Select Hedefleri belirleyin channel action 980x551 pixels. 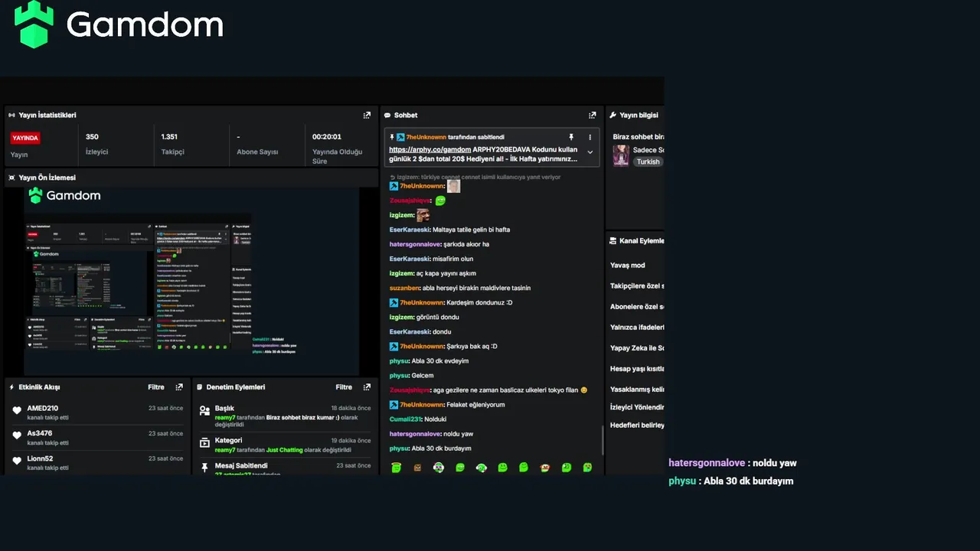637,425
